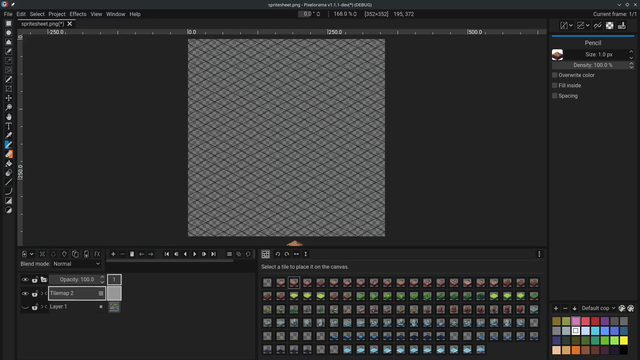Open the File menu
640x360 pixels.
click(8, 14)
